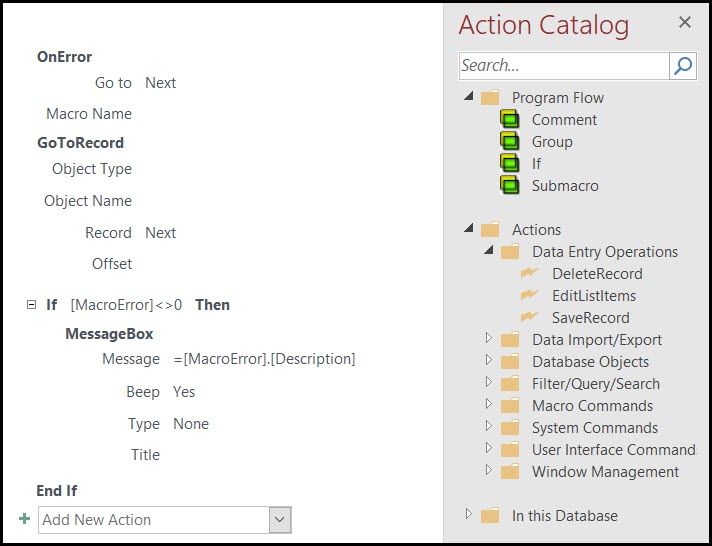This screenshot has width=712, height=546.
Task: Collapse the Data Entry Operations folder
Action: [489, 250]
